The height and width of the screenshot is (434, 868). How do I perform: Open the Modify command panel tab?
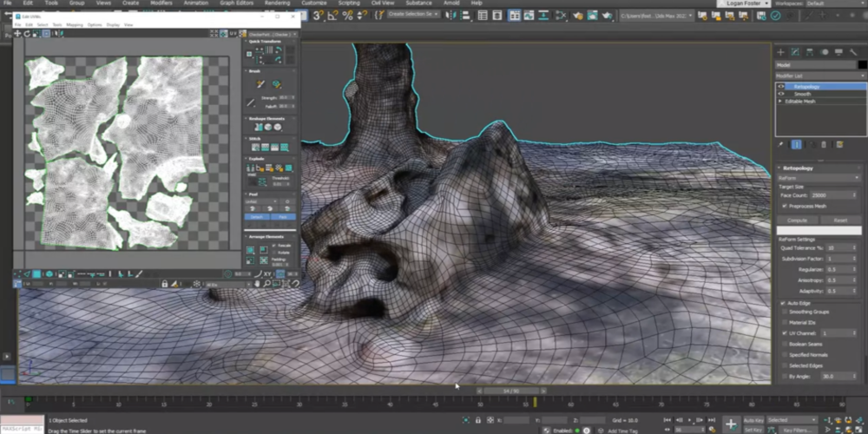(795, 52)
